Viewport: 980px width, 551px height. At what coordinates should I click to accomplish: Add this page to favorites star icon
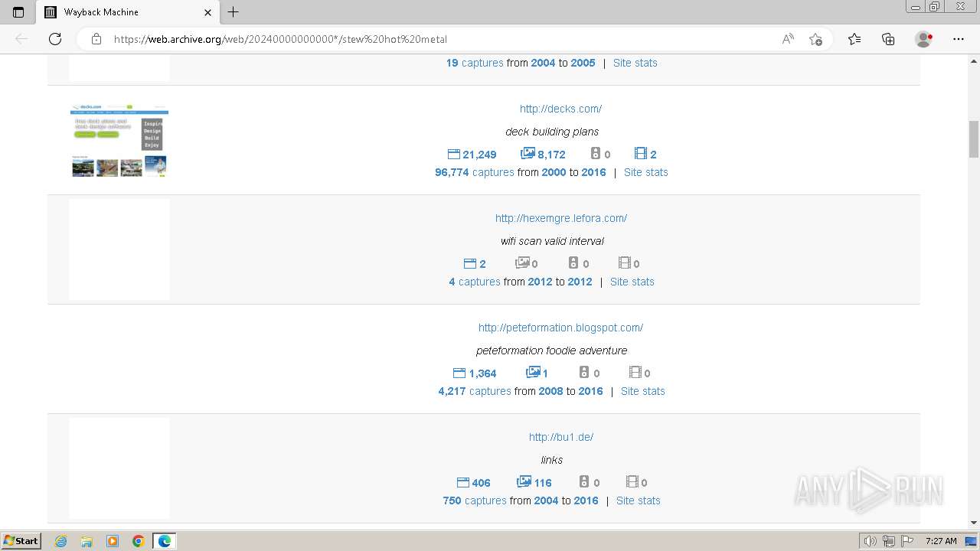pyautogui.click(x=815, y=39)
